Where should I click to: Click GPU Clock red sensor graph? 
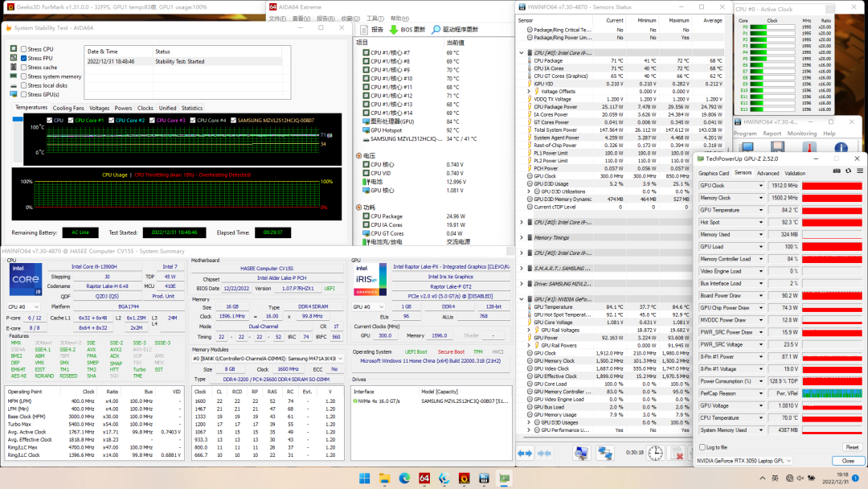point(832,186)
